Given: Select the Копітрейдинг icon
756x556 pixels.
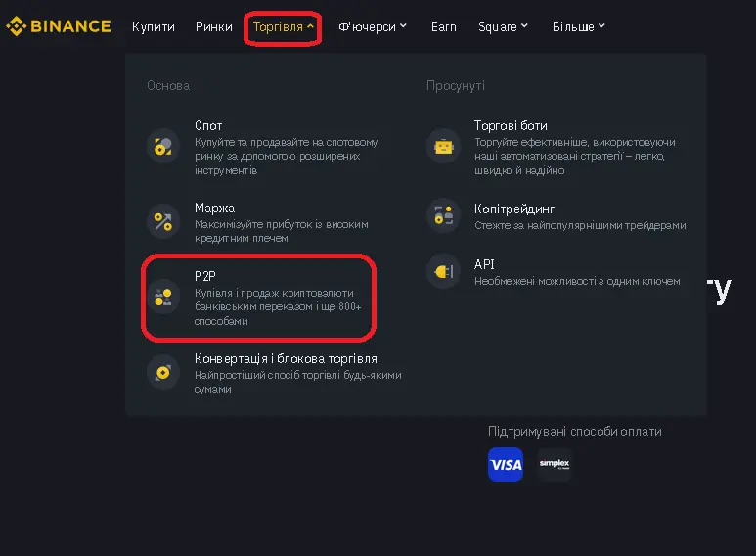Looking at the screenshot, I should tap(443, 215).
